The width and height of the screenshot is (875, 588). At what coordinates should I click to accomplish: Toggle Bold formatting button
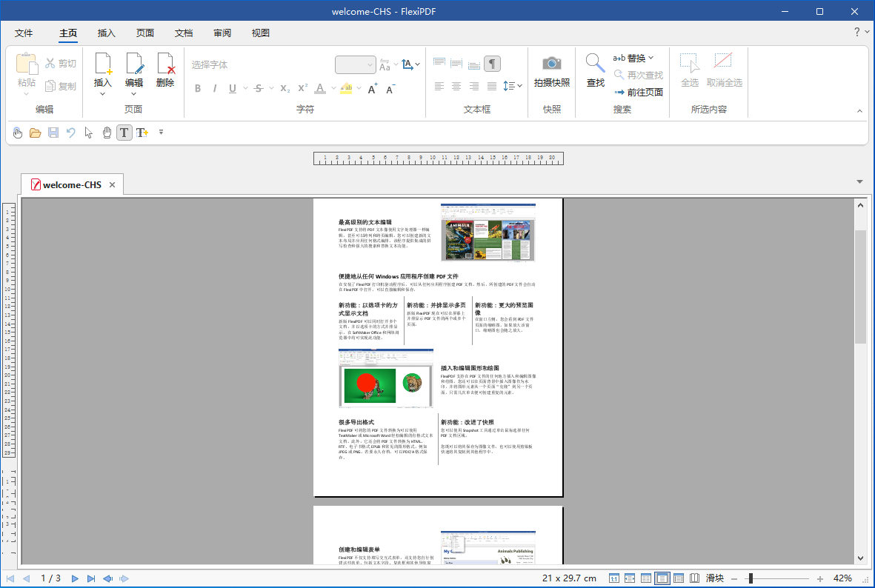point(198,89)
